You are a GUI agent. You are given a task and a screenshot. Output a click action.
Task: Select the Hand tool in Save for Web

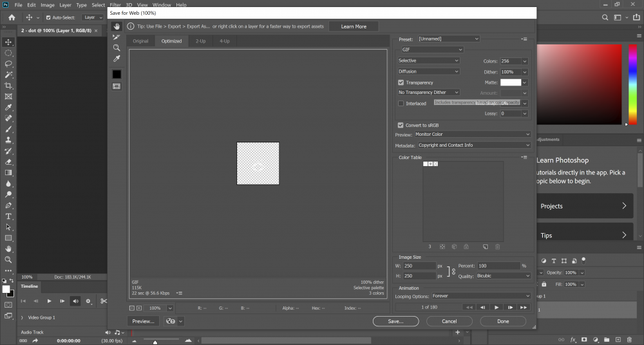[x=117, y=26]
